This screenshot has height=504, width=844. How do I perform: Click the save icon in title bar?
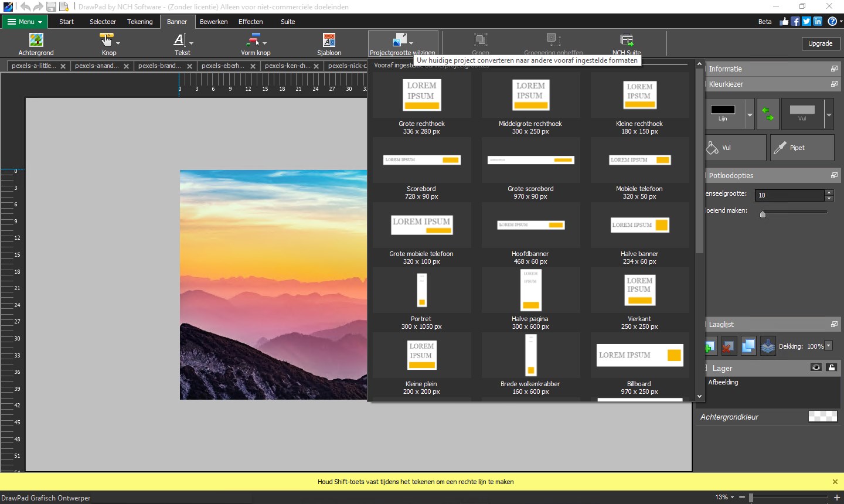click(x=51, y=6)
